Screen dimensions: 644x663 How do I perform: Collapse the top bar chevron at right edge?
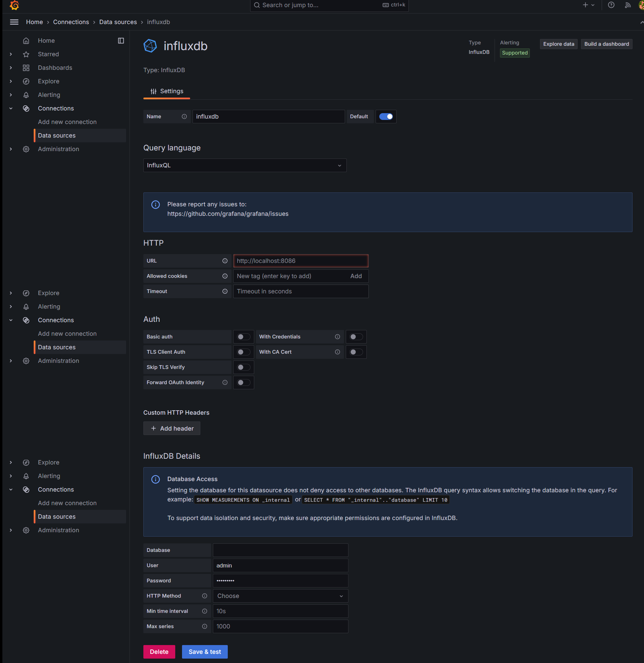(642, 22)
